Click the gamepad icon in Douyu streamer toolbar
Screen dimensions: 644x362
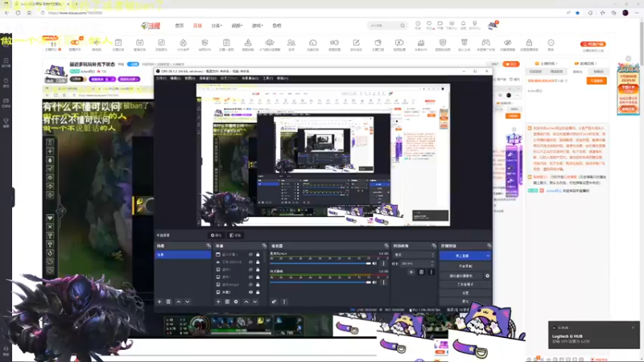point(485,44)
